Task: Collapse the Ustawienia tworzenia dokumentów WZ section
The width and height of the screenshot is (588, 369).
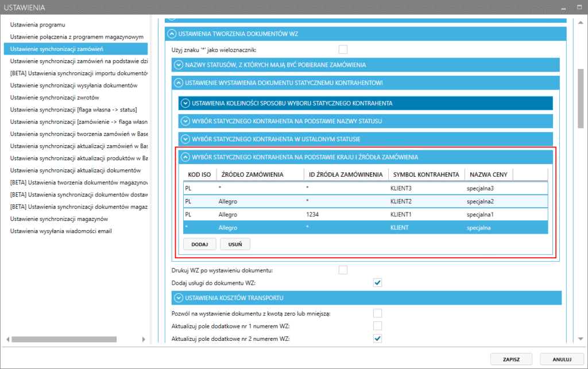Action: click(172, 33)
